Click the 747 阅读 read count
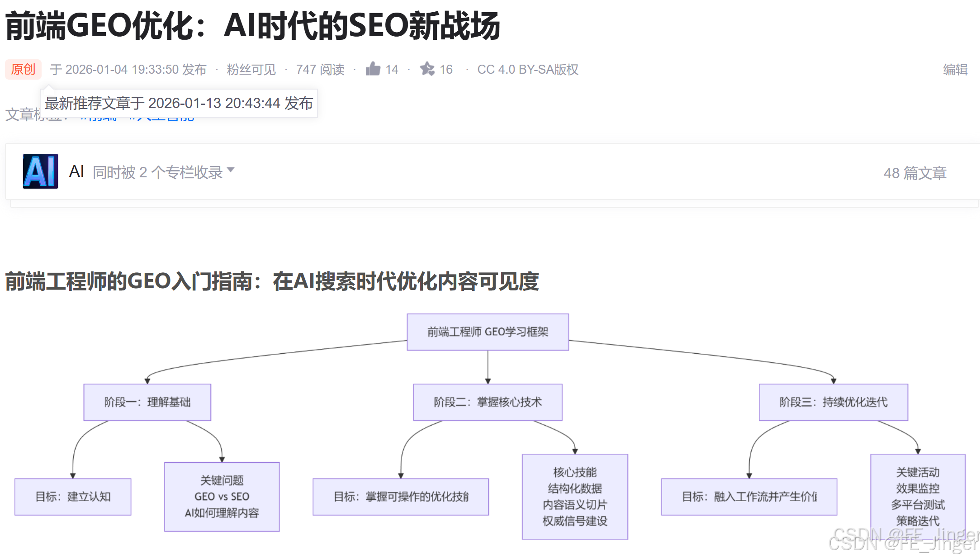 click(x=320, y=69)
